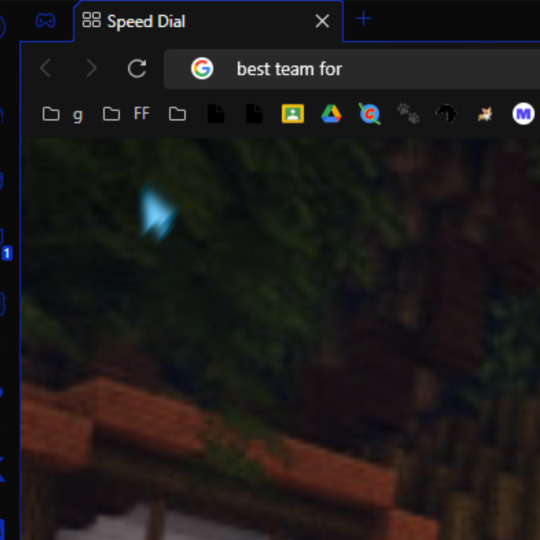Open the paw prints bookmark
The image size is (540, 540).
click(408, 114)
